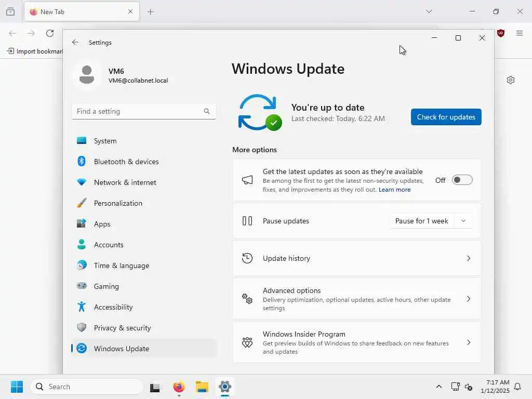
Task: Expand the Windows Insider Program chevron
Action: coord(469,342)
